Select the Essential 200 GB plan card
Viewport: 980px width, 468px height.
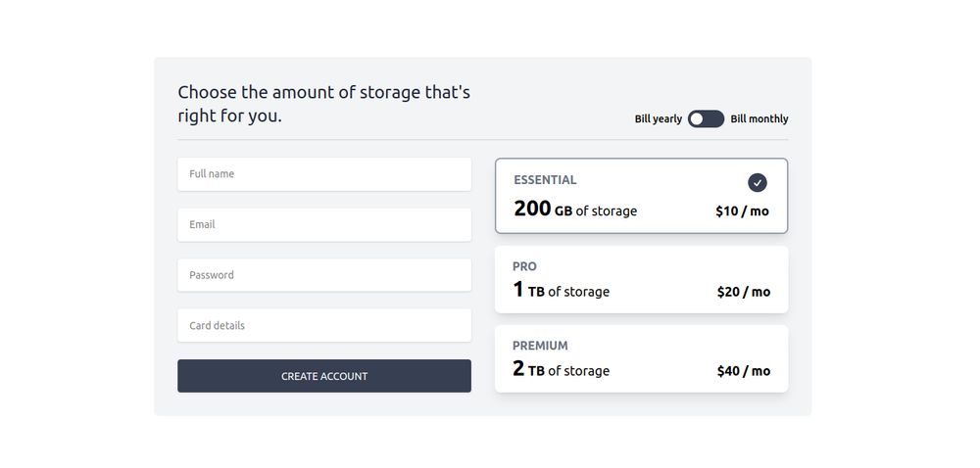pyautogui.click(x=641, y=196)
